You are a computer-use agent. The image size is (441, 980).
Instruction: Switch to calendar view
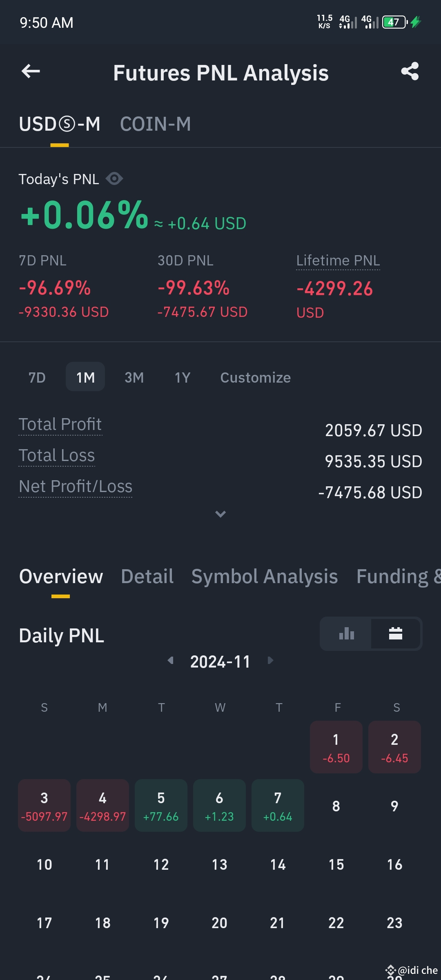396,634
